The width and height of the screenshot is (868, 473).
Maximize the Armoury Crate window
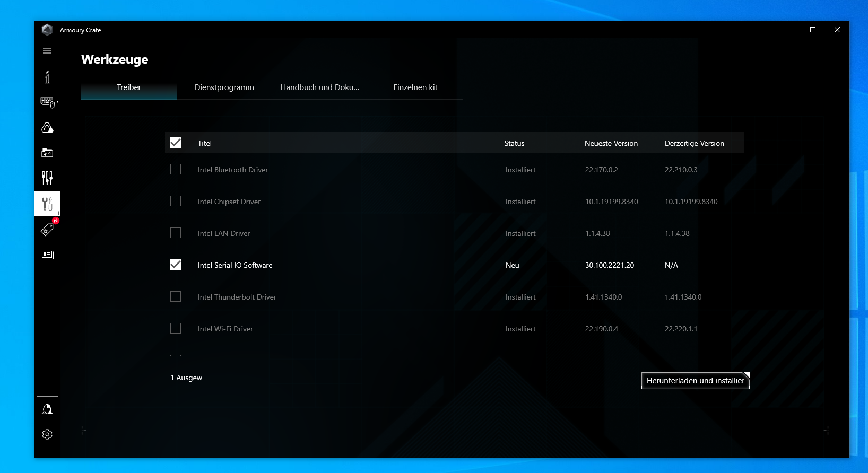[813, 30]
